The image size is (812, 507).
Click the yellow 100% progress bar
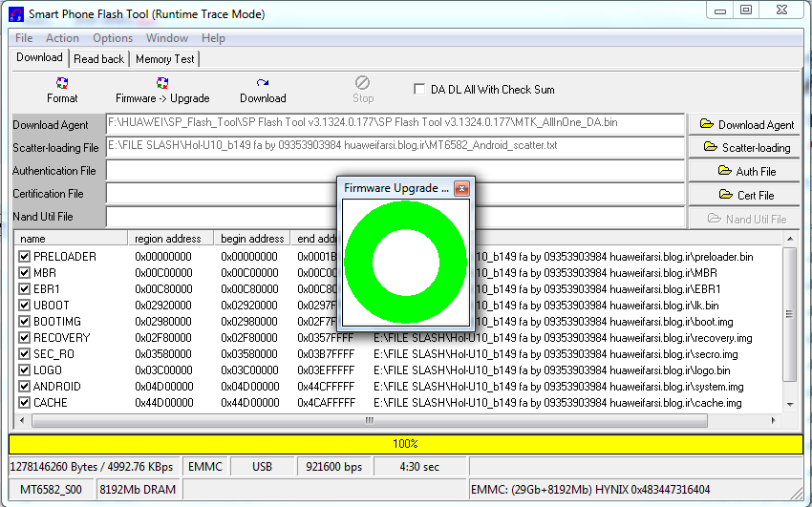click(x=405, y=444)
